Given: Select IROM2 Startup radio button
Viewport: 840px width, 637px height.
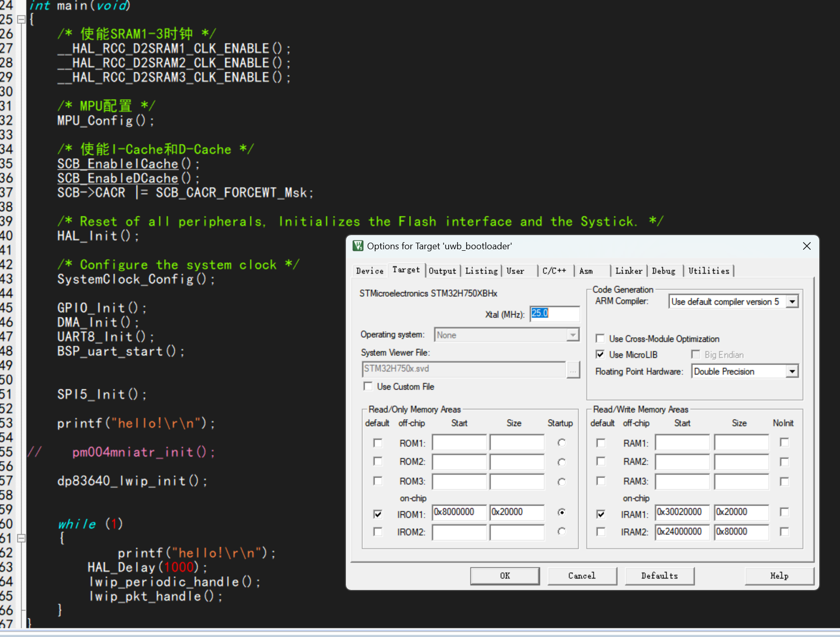Looking at the screenshot, I should click(x=561, y=531).
